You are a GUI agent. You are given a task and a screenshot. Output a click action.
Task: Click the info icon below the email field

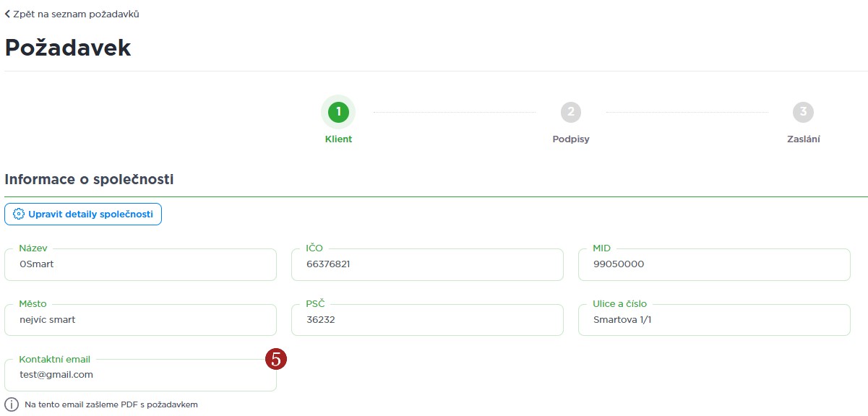point(12,404)
